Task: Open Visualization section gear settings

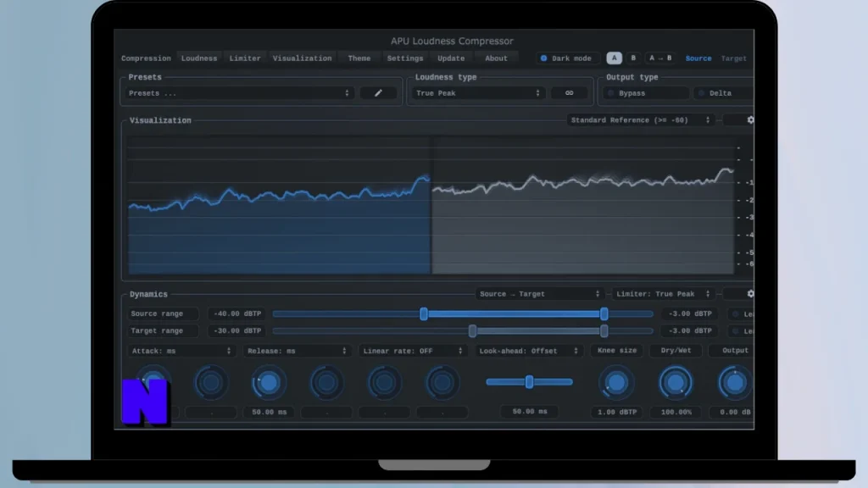Action: pyautogui.click(x=750, y=120)
